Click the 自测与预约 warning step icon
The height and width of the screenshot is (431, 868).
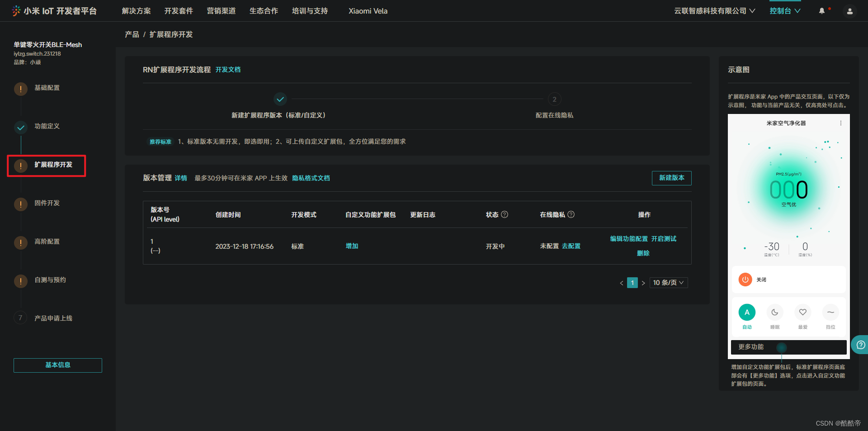tap(20, 281)
